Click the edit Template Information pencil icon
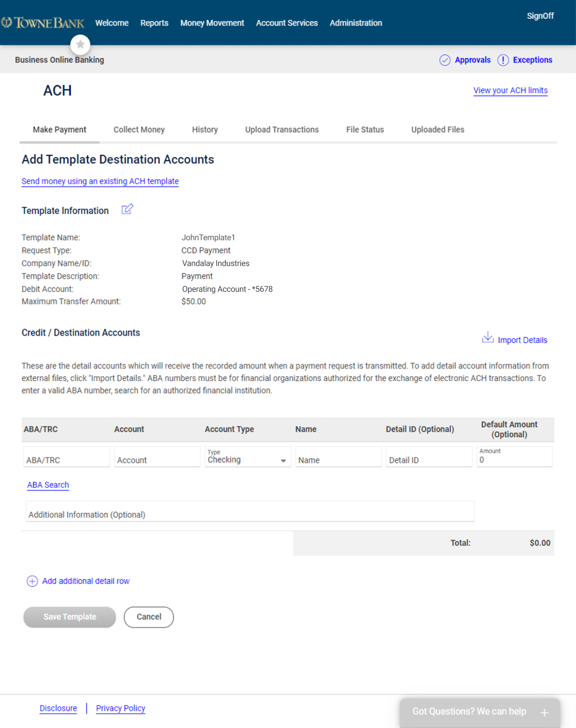Viewport: 576px width, 728px height. click(x=127, y=209)
